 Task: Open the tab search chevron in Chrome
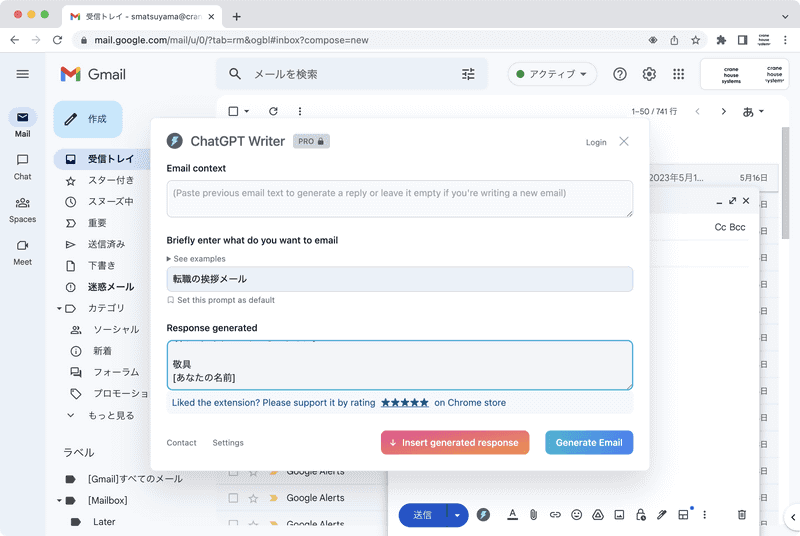coord(785,16)
